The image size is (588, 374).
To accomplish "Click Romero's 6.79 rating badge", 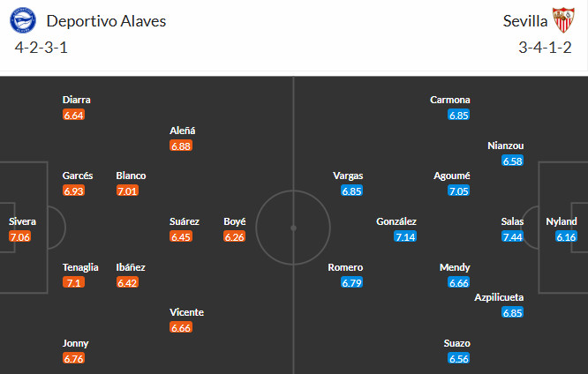I will point(351,282).
